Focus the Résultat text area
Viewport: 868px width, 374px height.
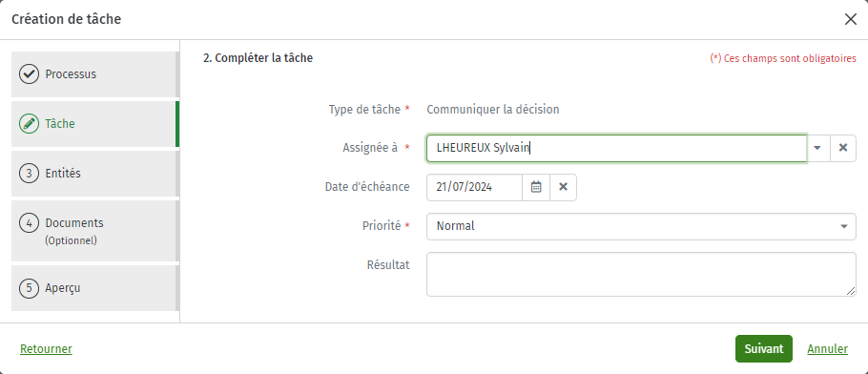[641, 274]
